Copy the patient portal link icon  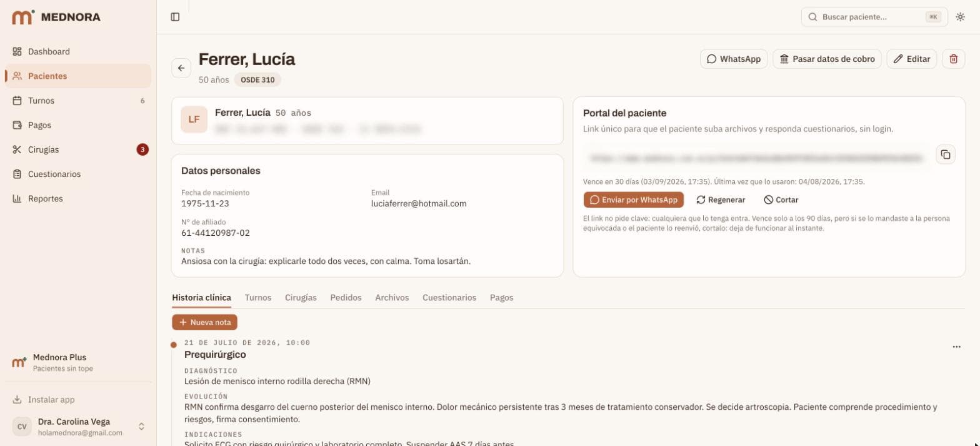point(946,155)
